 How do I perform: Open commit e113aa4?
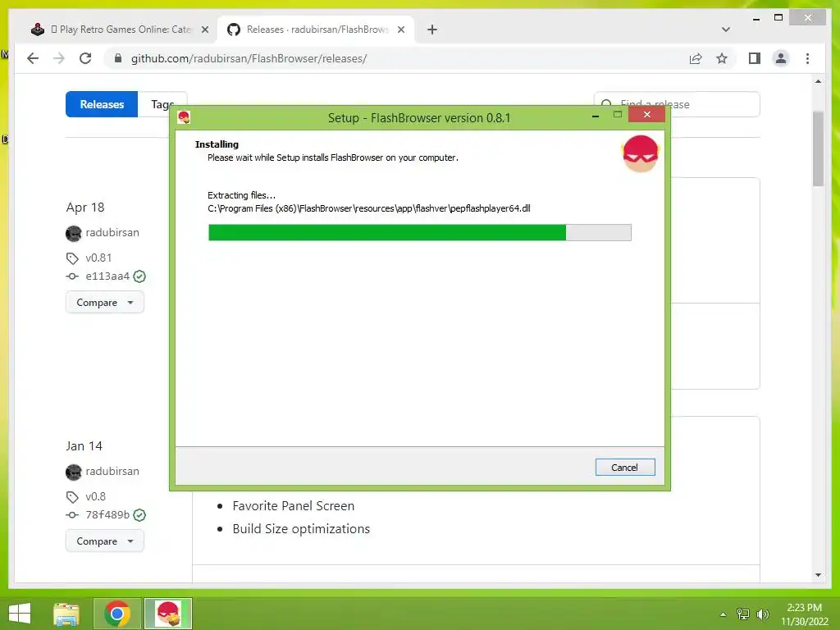point(107,276)
